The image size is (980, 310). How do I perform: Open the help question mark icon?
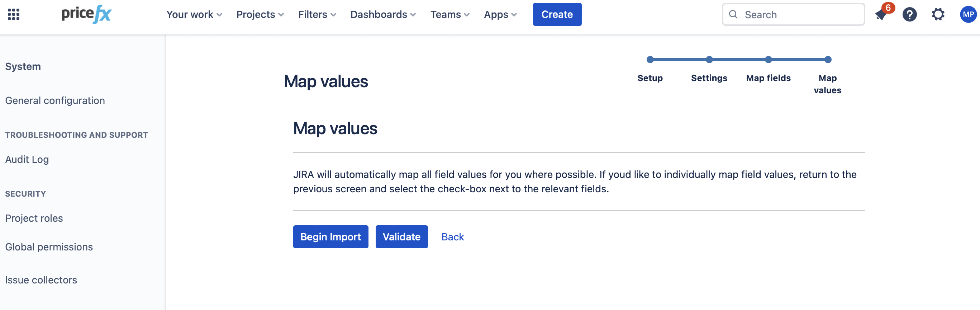click(x=910, y=14)
